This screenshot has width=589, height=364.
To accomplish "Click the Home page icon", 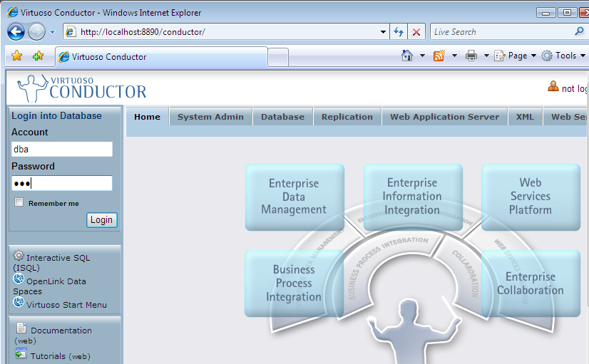I will pos(407,56).
